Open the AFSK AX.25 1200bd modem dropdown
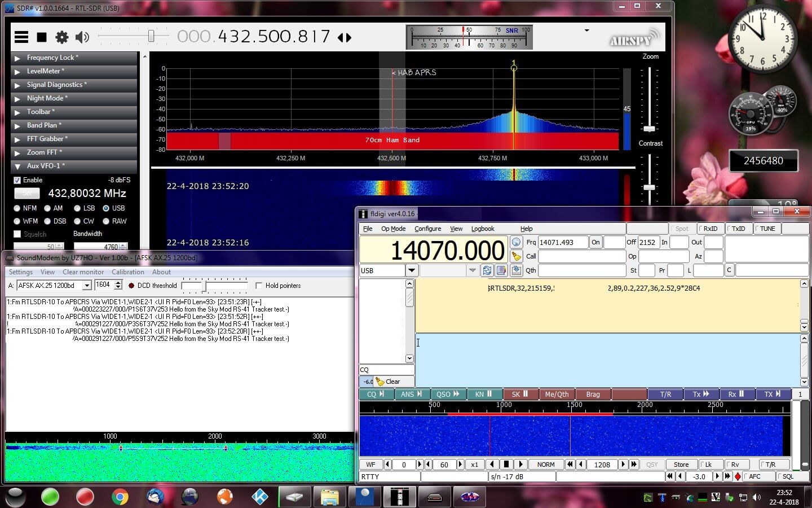812x508 pixels. (x=87, y=286)
